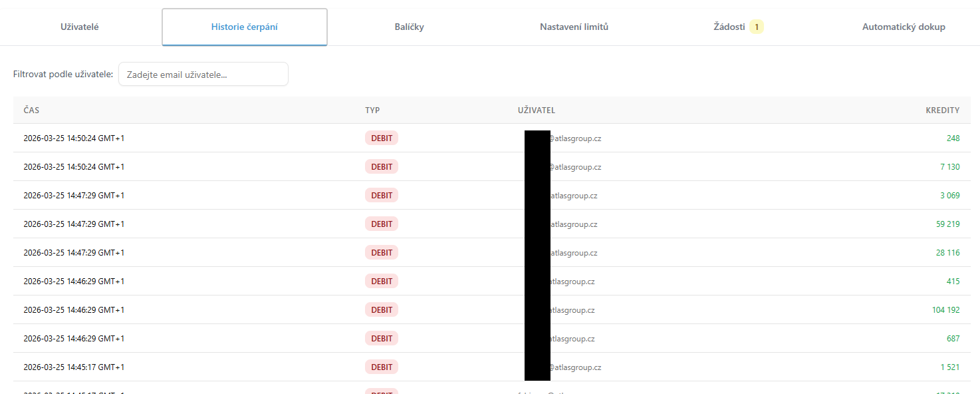Screen dimensions: 980x394
Task: Open the Balíčky tab
Action: click(x=408, y=27)
